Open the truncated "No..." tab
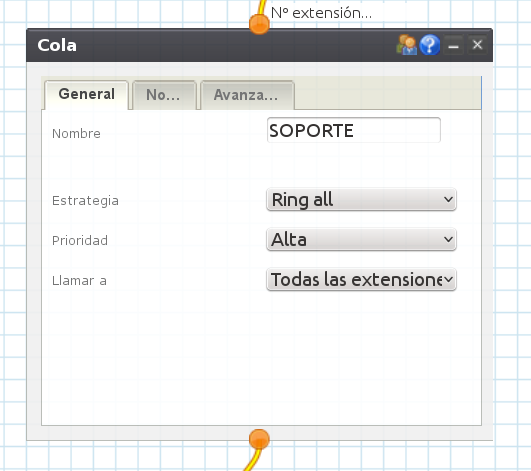Image resolution: width=531 pixels, height=471 pixels. (x=164, y=95)
